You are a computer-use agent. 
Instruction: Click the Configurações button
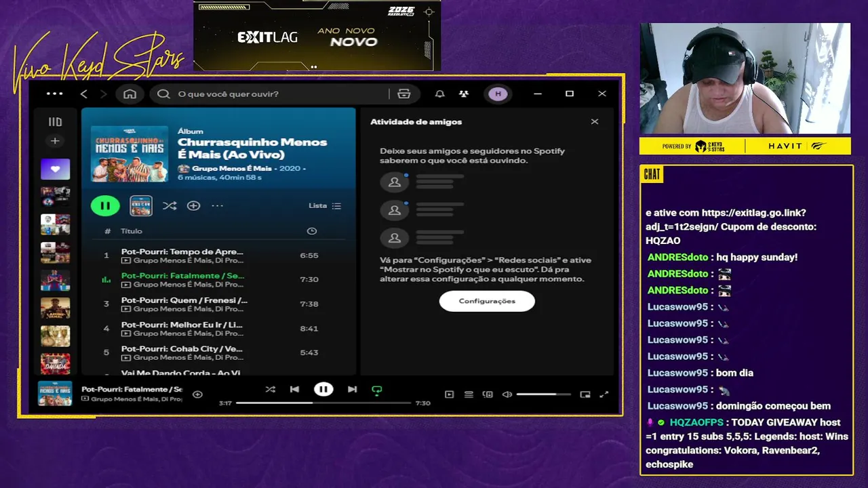click(487, 301)
